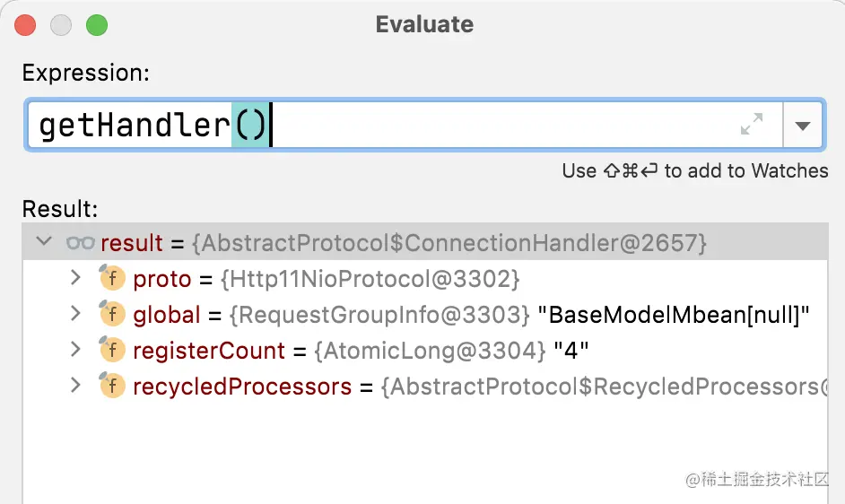Viewport: 845px width, 504px height.
Task: Select the result = AbstractProtocol$ConnectionHandler row
Action: tap(425, 242)
